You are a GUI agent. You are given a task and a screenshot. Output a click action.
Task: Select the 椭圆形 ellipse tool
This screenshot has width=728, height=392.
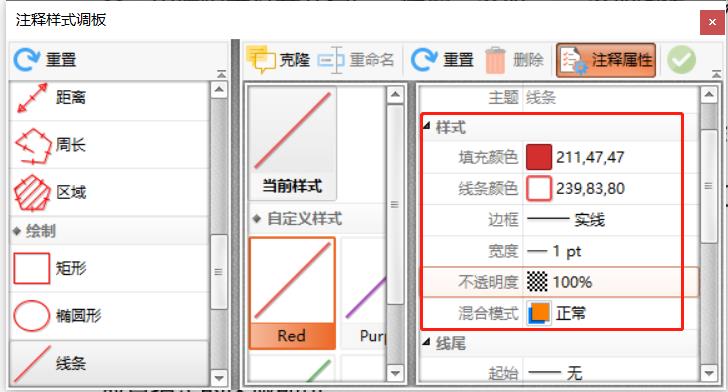pyautogui.click(x=110, y=316)
